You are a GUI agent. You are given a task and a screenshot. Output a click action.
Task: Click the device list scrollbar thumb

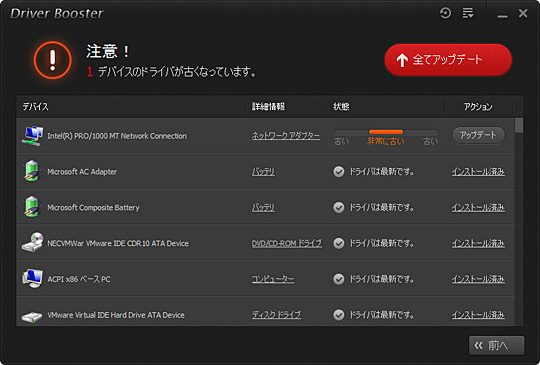[519, 125]
